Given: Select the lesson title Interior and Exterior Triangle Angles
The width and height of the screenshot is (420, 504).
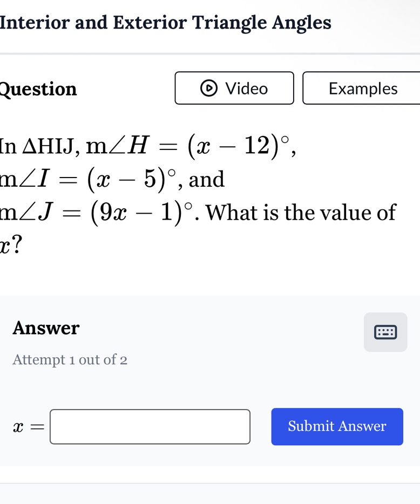Looking at the screenshot, I should pos(165,23).
